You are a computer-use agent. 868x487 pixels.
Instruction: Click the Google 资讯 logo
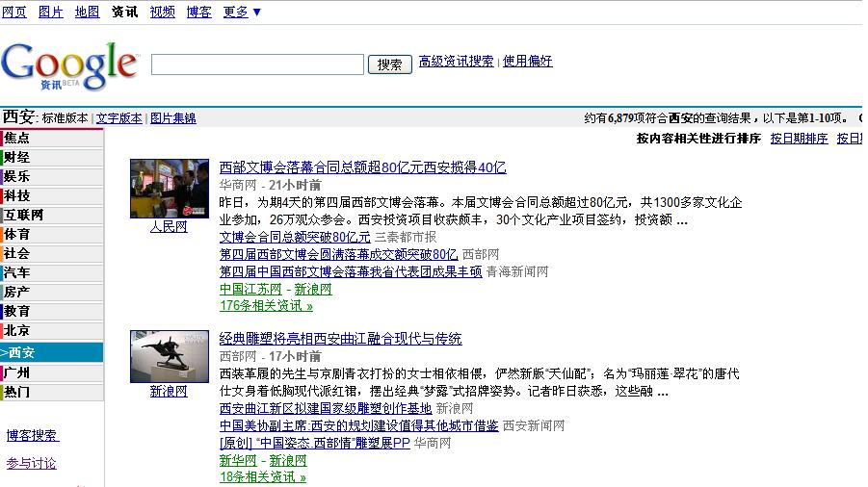click(x=69, y=65)
